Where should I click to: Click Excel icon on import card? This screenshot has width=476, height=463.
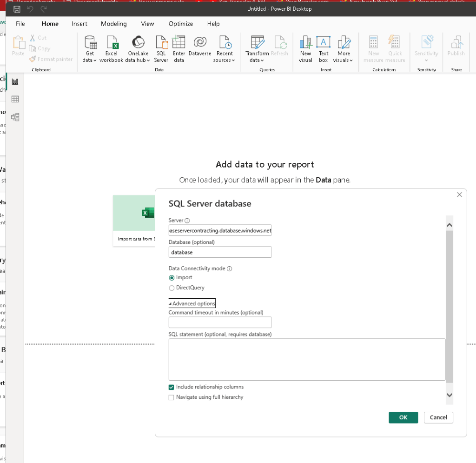[148, 213]
